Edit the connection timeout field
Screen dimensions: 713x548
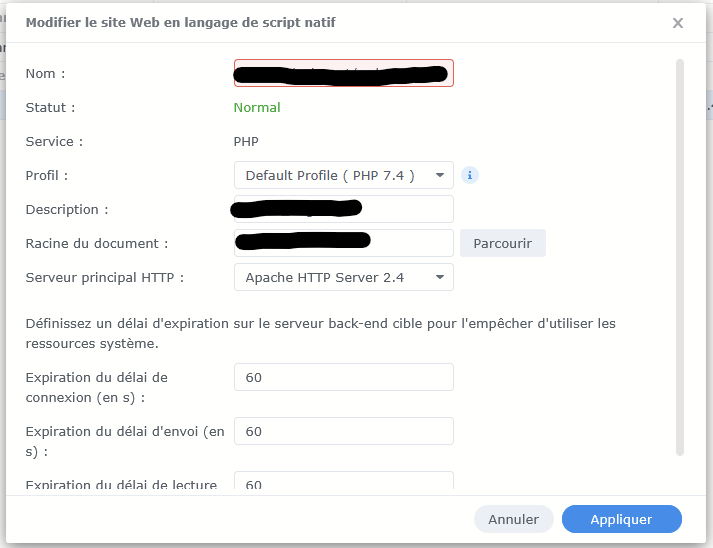(x=343, y=377)
